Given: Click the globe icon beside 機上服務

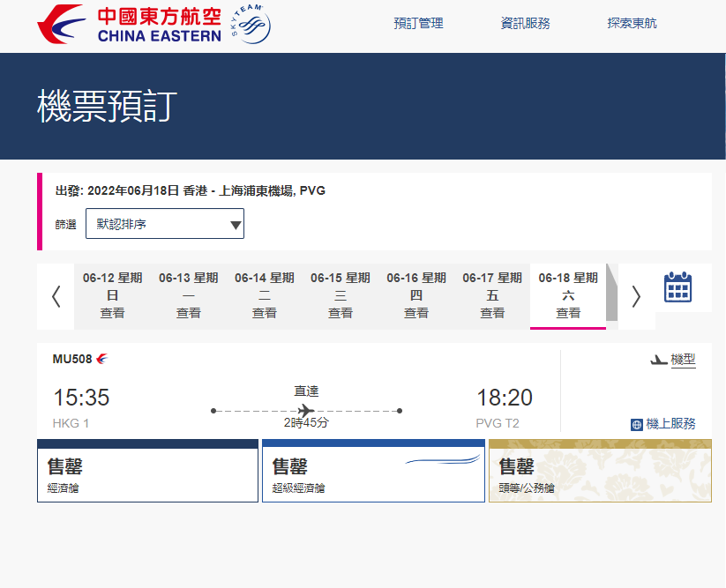Looking at the screenshot, I should click(637, 424).
